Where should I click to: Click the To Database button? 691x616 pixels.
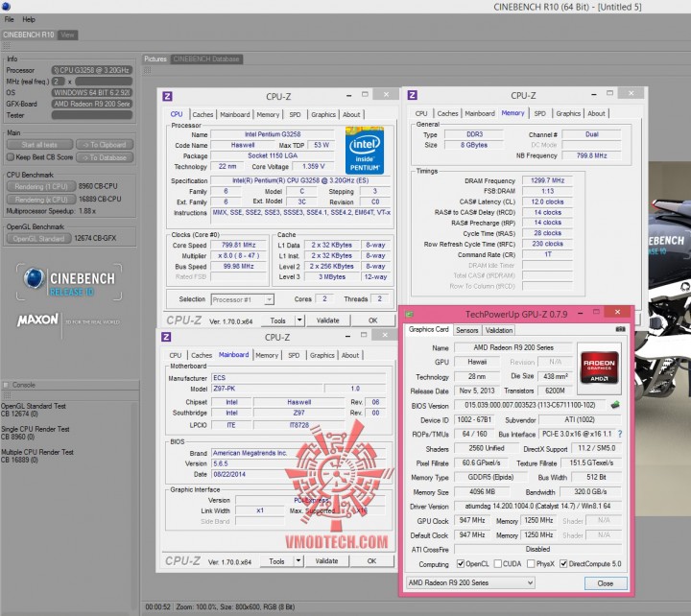pyautogui.click(x=105, y=157)
